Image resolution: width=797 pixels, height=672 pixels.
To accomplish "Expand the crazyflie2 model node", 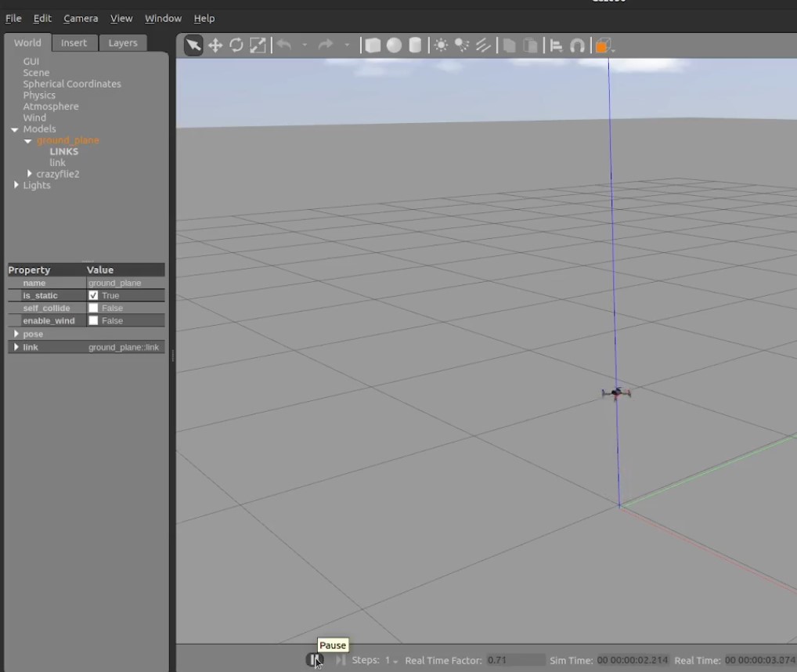I will pos(30,174).
